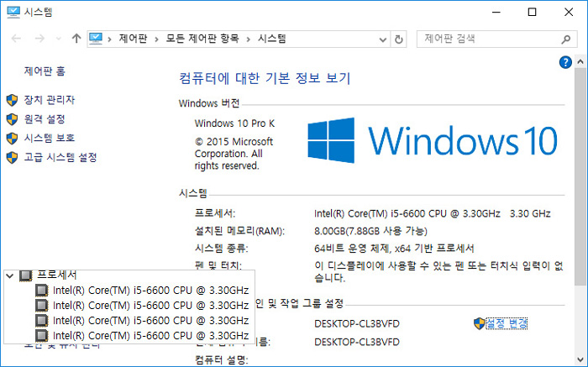This screenshot has height=367, width=588.
Task: Select 모든 제어판 항목 breadcrumb
Action: pyautogui.click(x=202, y=39)
